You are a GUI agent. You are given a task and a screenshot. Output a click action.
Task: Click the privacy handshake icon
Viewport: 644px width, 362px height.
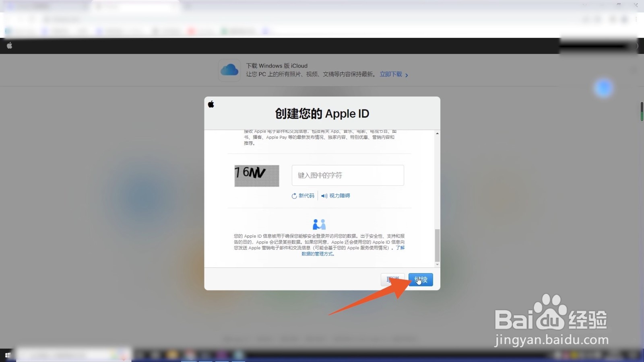pos(319,224)
